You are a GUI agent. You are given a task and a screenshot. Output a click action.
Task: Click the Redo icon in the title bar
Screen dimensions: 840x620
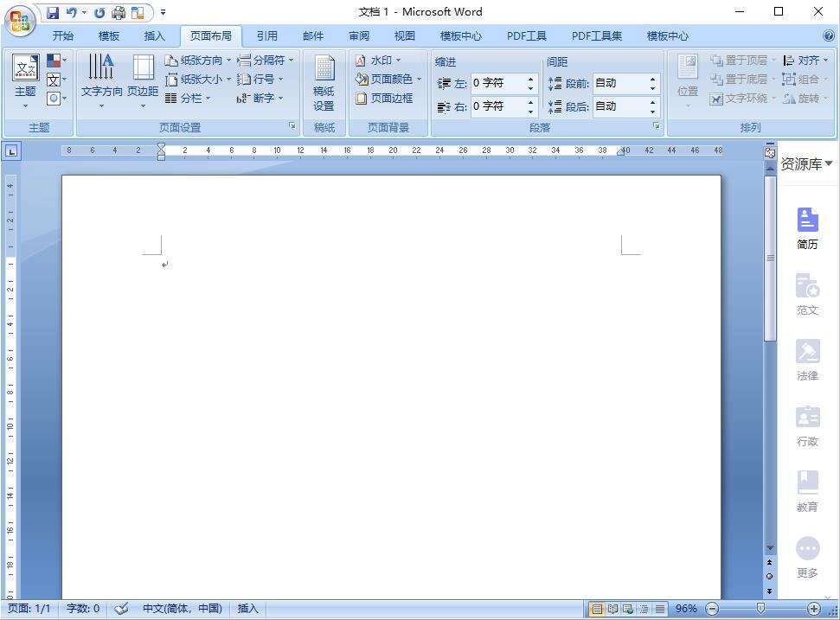coord(99,12)
